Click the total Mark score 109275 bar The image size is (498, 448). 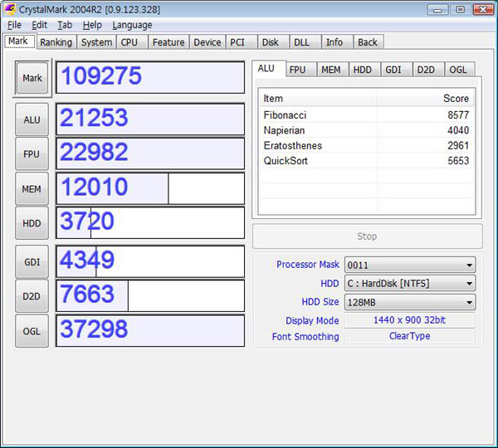point(150,77)
